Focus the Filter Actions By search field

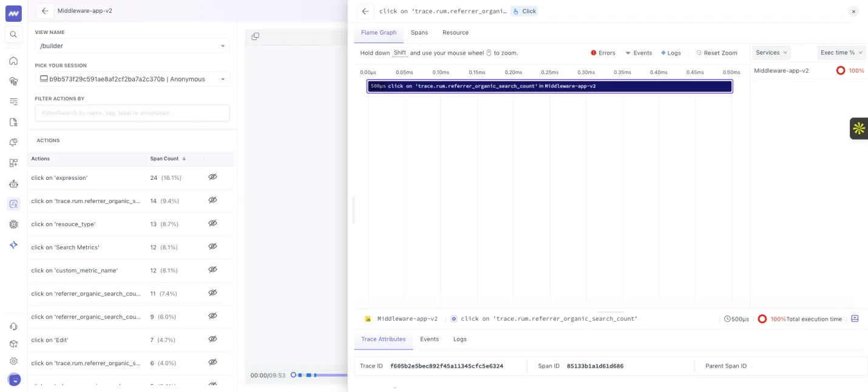(132, 113)
